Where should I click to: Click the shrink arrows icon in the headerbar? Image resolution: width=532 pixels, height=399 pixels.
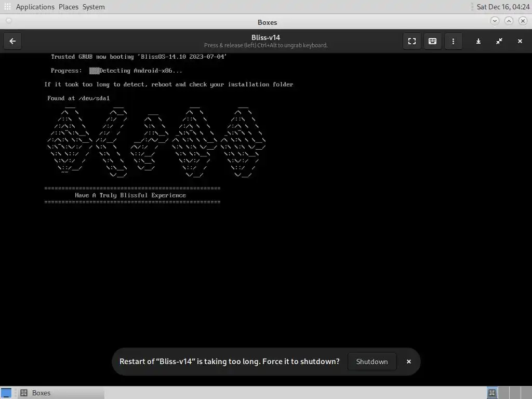(499, 41)
